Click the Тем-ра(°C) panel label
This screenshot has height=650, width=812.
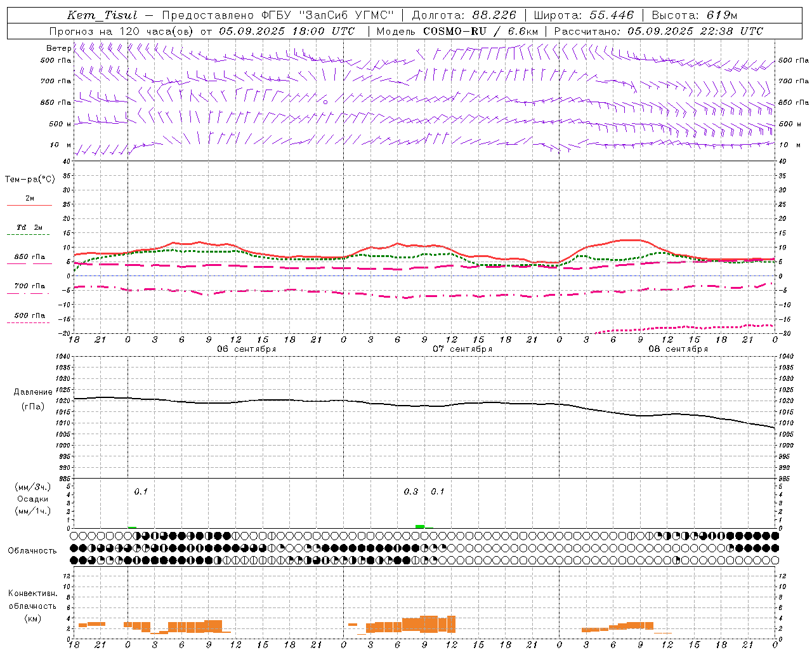(x=30, y=180)
